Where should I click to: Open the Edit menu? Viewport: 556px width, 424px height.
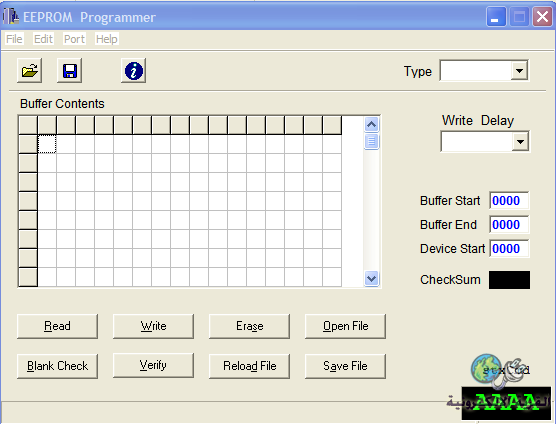[x=43, y=39]
